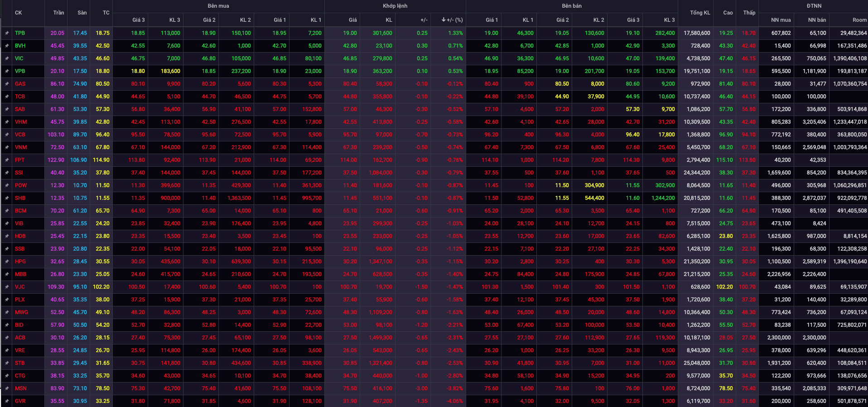Pin the MWG stock row
The height and width of the screenshot is (407, 868).
point(7,312)
